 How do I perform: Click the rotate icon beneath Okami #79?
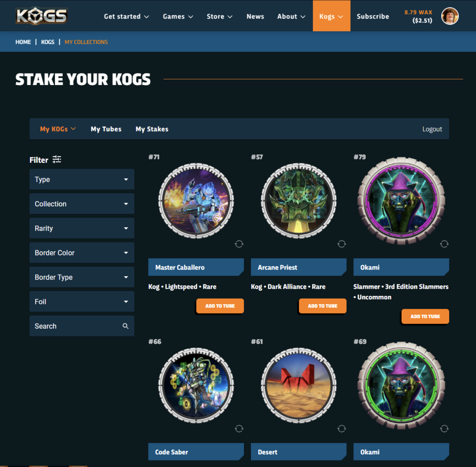[444, 244]
